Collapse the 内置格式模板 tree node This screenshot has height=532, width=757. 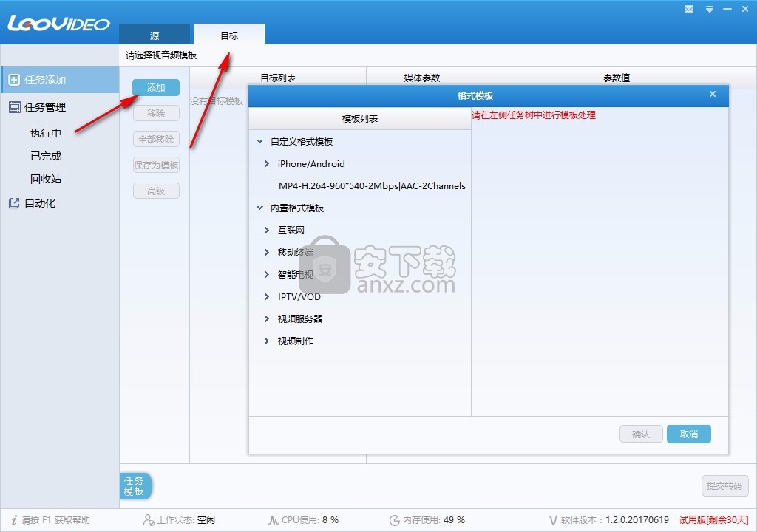pyautogui.click(x=259, y=208)
